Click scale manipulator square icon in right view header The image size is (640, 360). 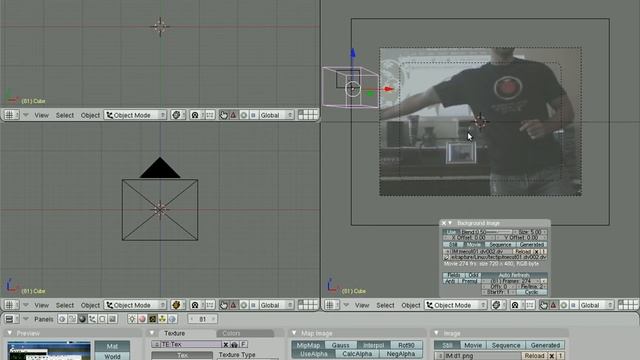click(x=573, y=305)
